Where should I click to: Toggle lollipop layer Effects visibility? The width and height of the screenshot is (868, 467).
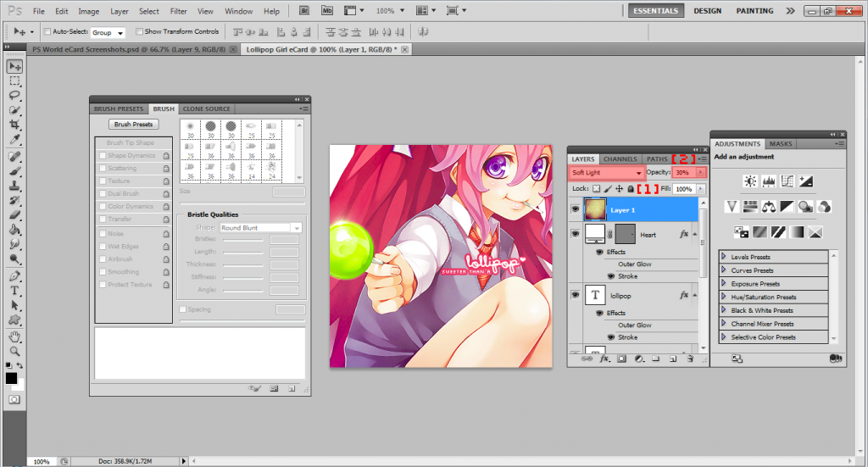point(599,313)
